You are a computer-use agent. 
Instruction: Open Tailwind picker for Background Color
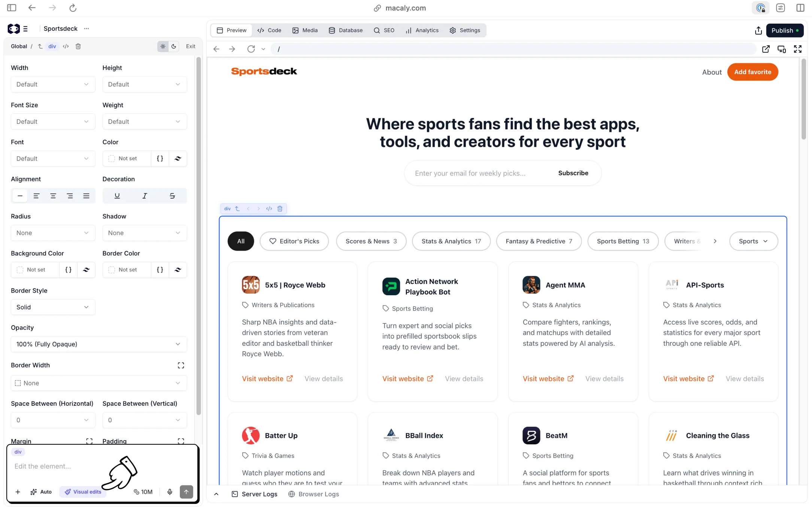86,270
